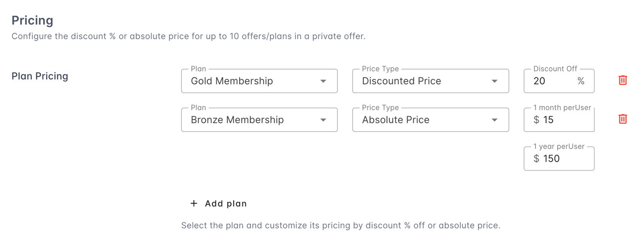Select the Gold Membership text in Plan selector
This screenshot has height=245, width=644.
click(x=232, y=81)
